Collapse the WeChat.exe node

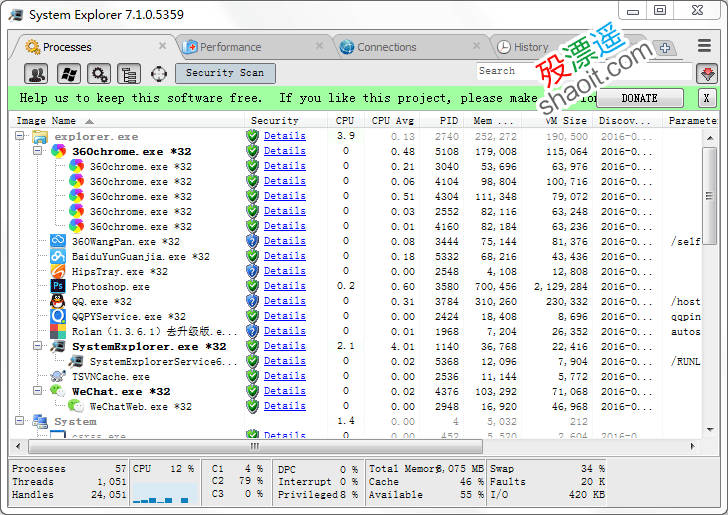point(38,391)
